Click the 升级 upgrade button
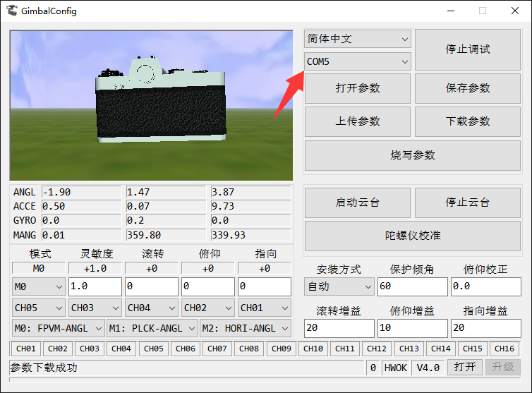 [x=503, y=367]
